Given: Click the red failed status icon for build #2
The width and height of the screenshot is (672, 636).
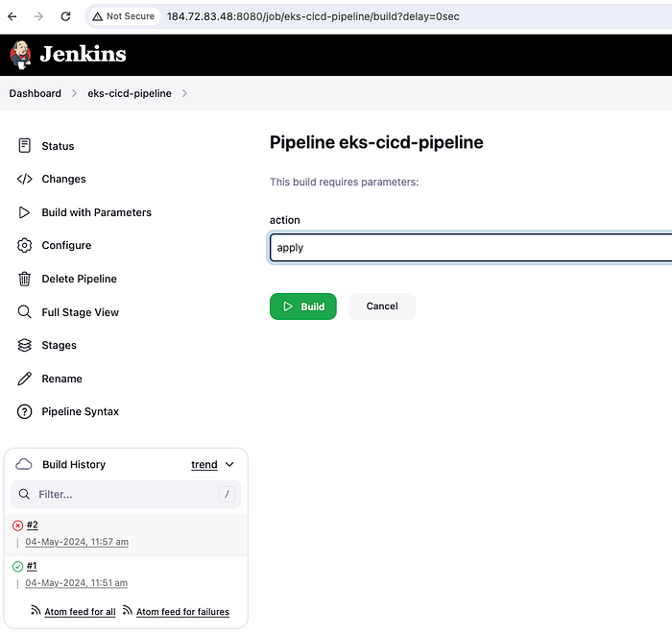Looking at the screenshot, I should 17,526.
